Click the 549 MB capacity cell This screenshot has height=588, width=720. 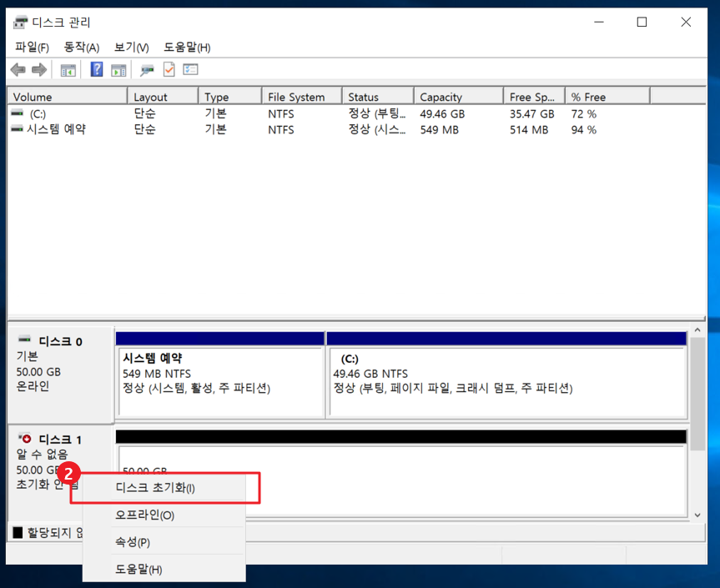(440, 130)
